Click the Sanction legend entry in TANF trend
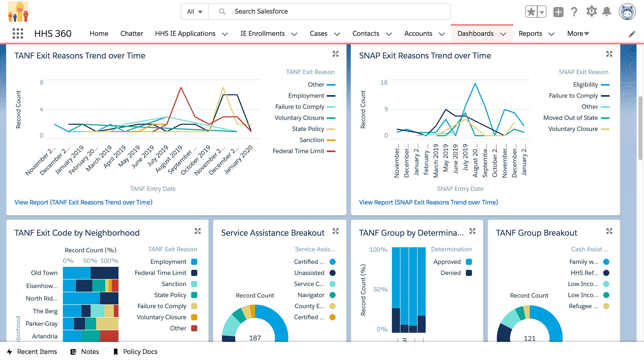The width and height of the screenshot is (644, 361). (317, 140)
